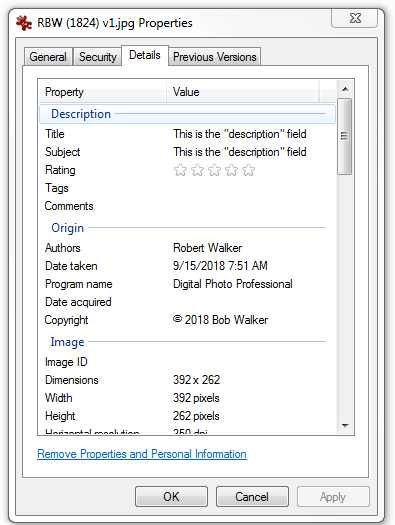Image resolution: width=395 pixels, height=525 pixels.
Task: Edit the Title value field
Action: [240, 134]
